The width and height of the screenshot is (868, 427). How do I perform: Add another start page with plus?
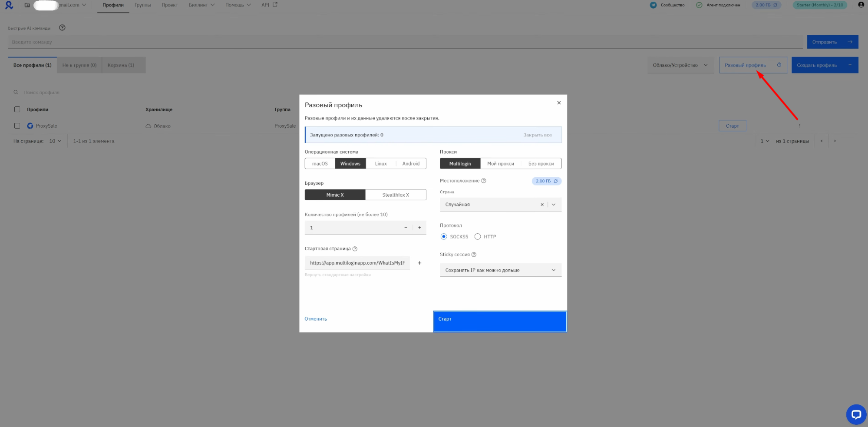(419, 263)
